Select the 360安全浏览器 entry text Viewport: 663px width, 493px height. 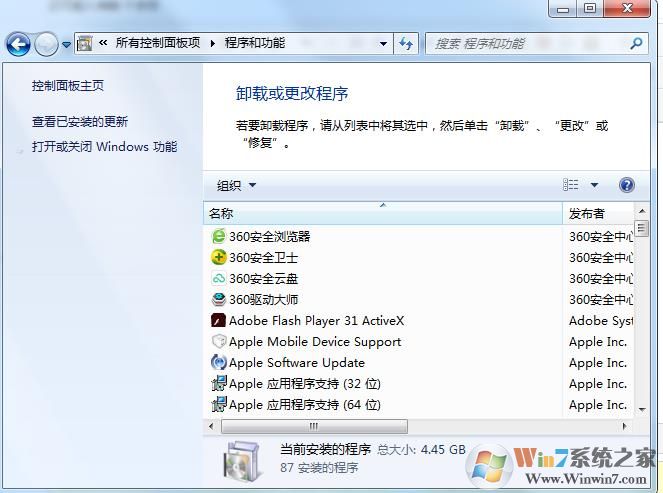coord(270,236)
